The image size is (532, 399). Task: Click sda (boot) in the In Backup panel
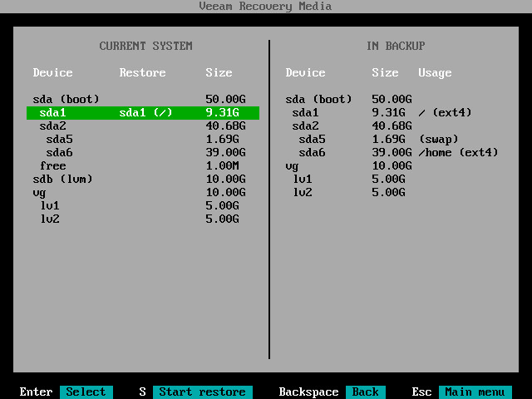(318, 100)
